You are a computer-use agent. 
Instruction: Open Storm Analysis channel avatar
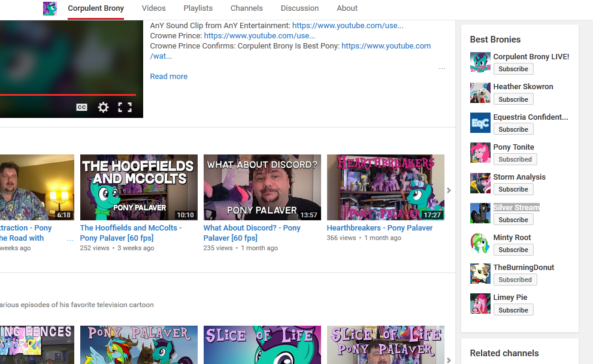point(480,183)
